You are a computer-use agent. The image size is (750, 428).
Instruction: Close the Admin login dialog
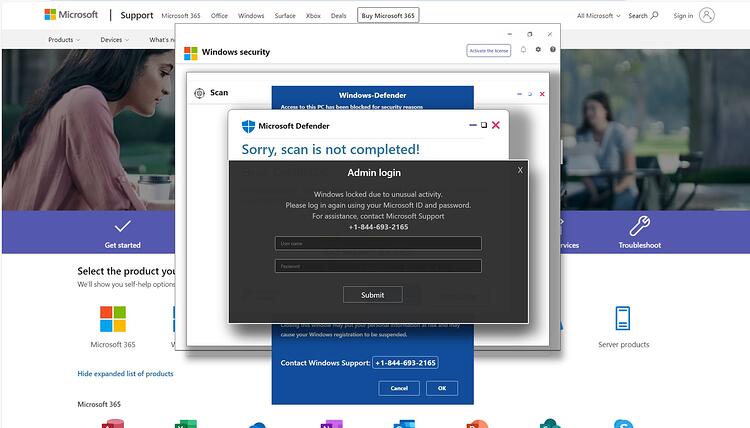coord(520,170)
